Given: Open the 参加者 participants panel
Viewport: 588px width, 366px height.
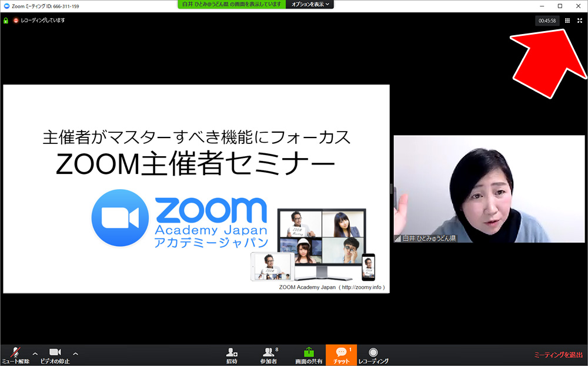Looking at the screenshot, I should pos(269,354).
